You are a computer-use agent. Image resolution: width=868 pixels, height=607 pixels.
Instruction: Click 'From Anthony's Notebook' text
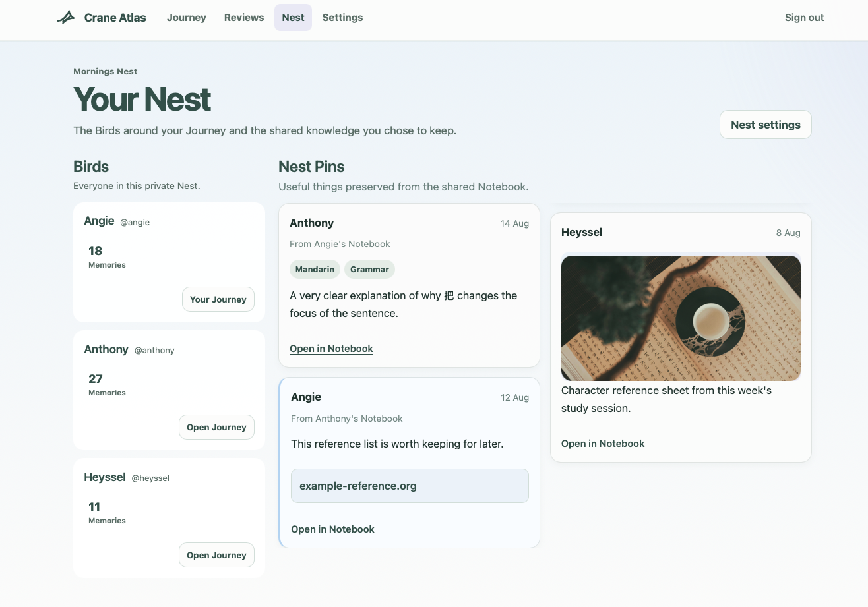coord(347,419)
